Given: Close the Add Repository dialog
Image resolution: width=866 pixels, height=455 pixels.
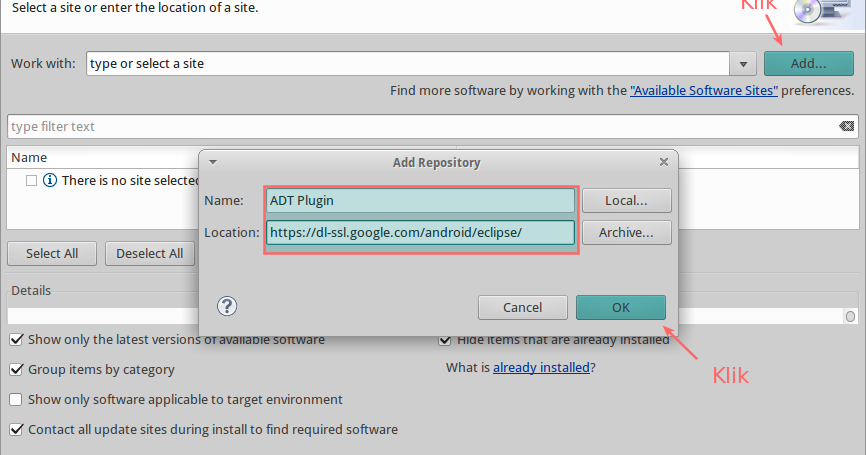Looking at the screenshot, I should point(664,162).
